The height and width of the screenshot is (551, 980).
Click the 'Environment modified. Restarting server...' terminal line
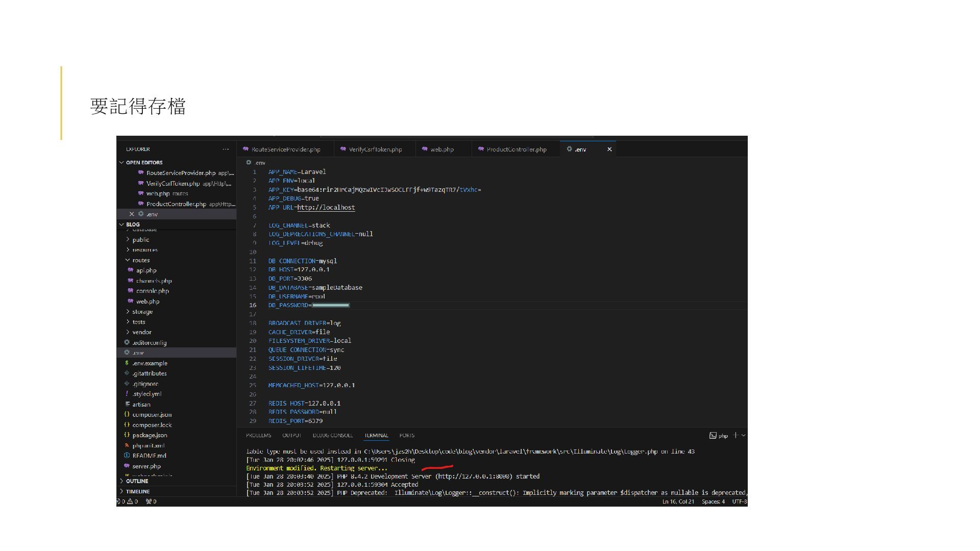tap(316, 468)
